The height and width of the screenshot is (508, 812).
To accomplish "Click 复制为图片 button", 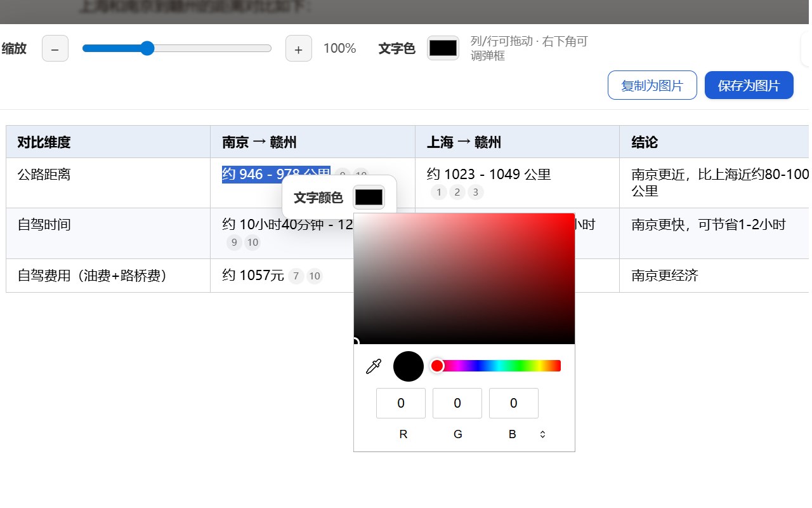I will [652, 86].
